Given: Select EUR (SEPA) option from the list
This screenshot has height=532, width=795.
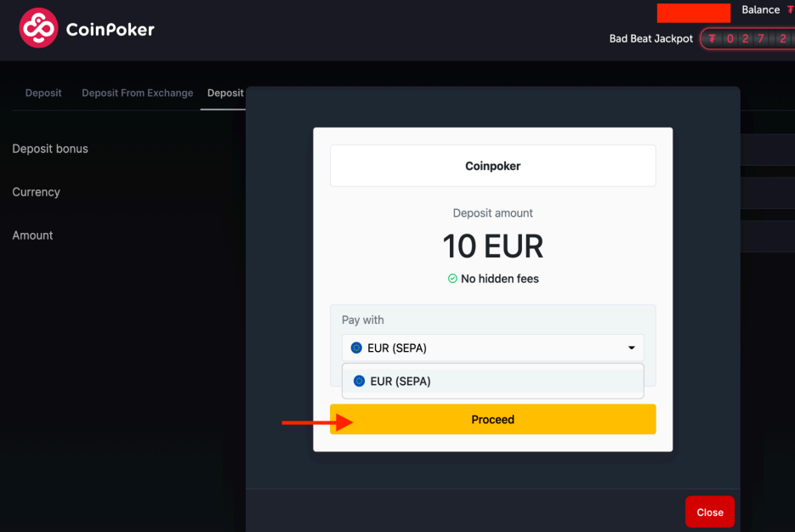Looking at the screenshot, I should [493, 381].
